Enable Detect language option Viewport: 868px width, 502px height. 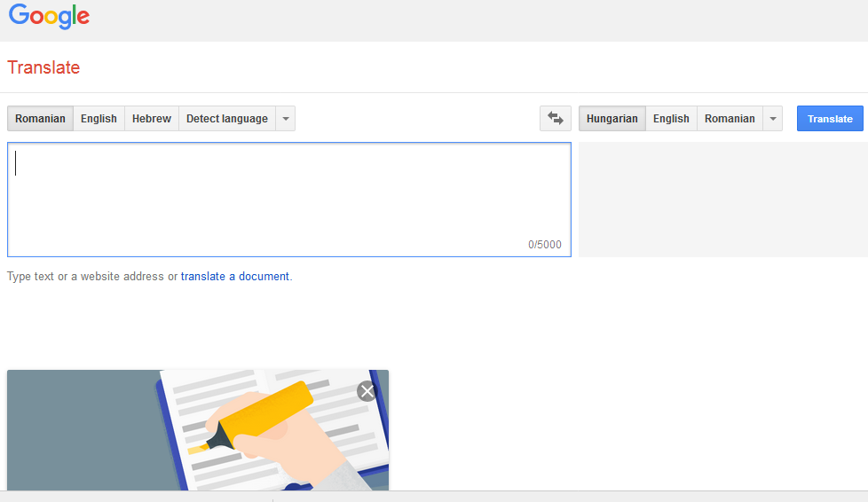tap(226, 119)
